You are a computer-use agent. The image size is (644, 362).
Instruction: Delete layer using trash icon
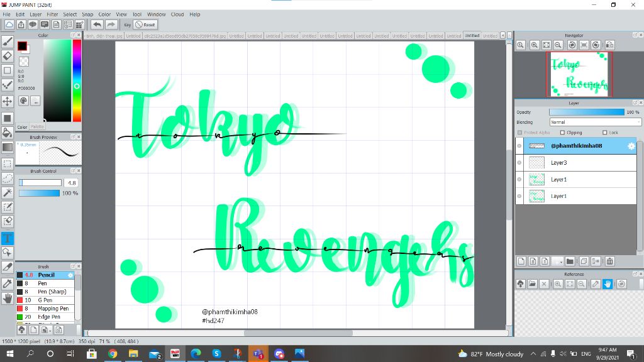coord(610,261)
